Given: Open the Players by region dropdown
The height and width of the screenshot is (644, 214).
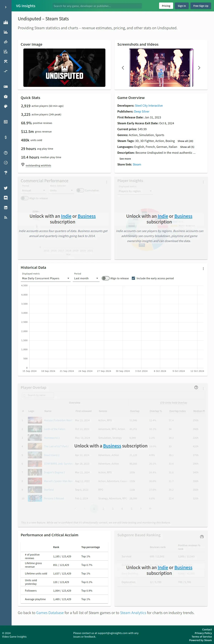Looking at the screenshot, I should tap(135, 191).
